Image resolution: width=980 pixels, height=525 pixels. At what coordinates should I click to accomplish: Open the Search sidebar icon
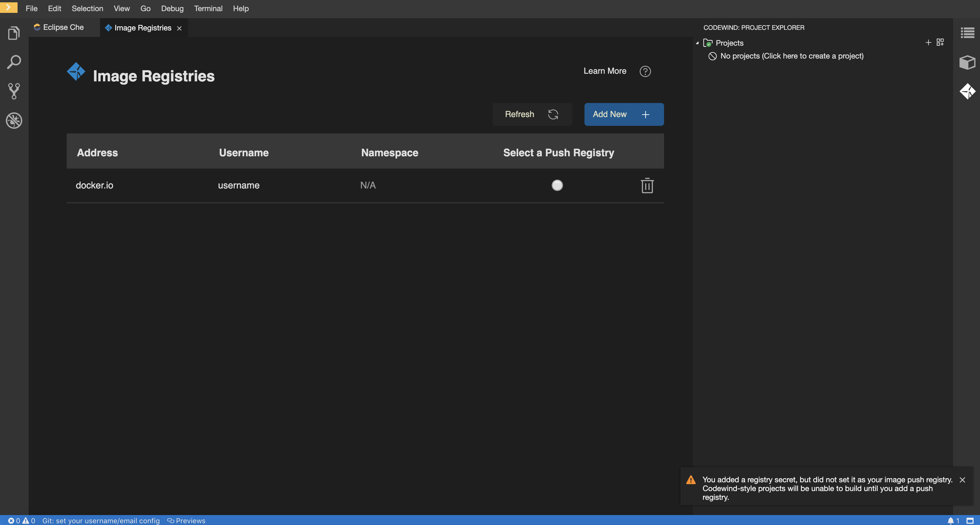click(x=14, y=62)
